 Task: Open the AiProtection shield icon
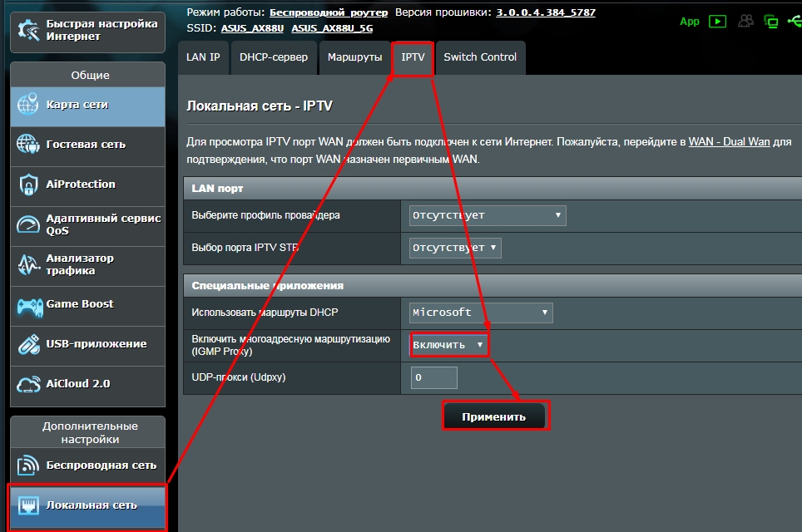tap(28, 184)
